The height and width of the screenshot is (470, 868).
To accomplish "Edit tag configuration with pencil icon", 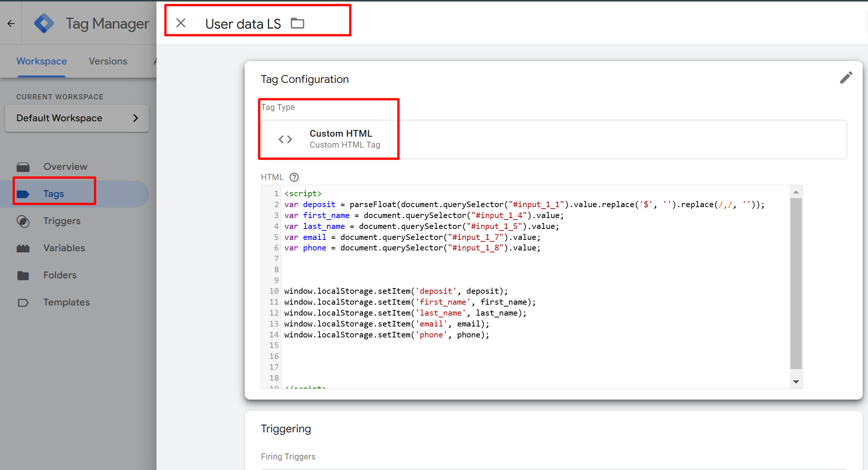I will coord(846,78).
